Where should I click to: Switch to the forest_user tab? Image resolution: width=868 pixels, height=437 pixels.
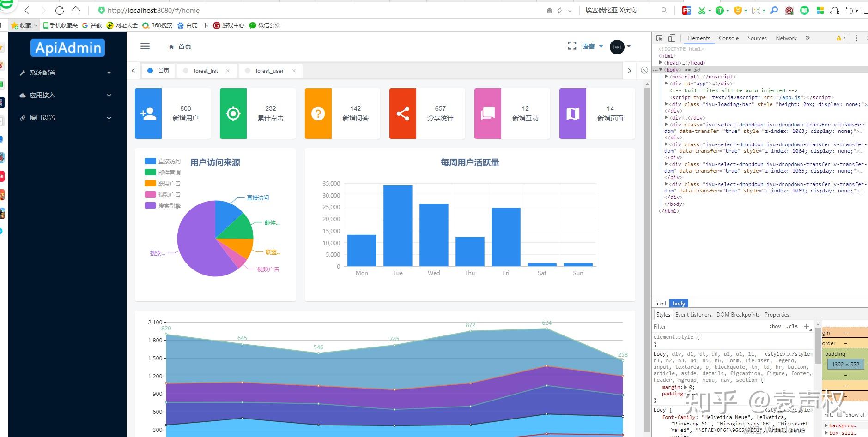tap(270, 71)
